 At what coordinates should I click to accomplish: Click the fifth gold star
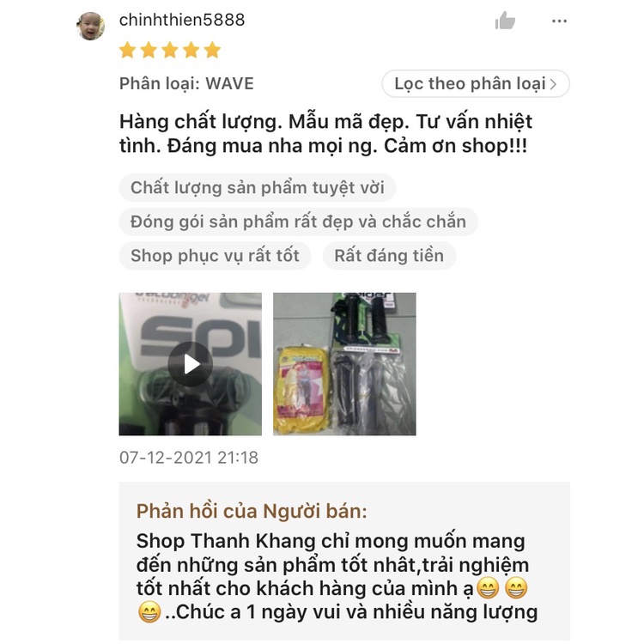coord(212,50)
